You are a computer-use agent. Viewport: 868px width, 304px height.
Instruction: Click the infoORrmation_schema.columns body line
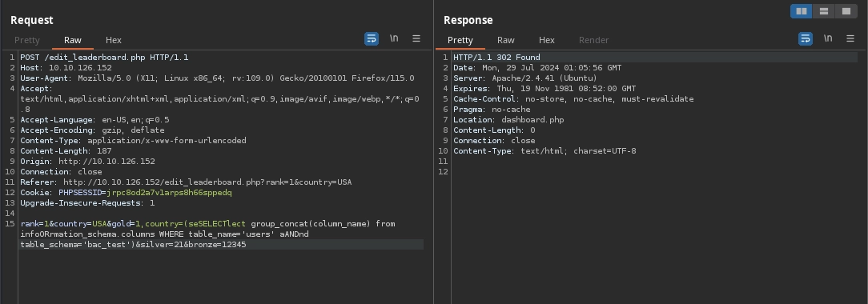pyautogui.click(x=164, y=234)
